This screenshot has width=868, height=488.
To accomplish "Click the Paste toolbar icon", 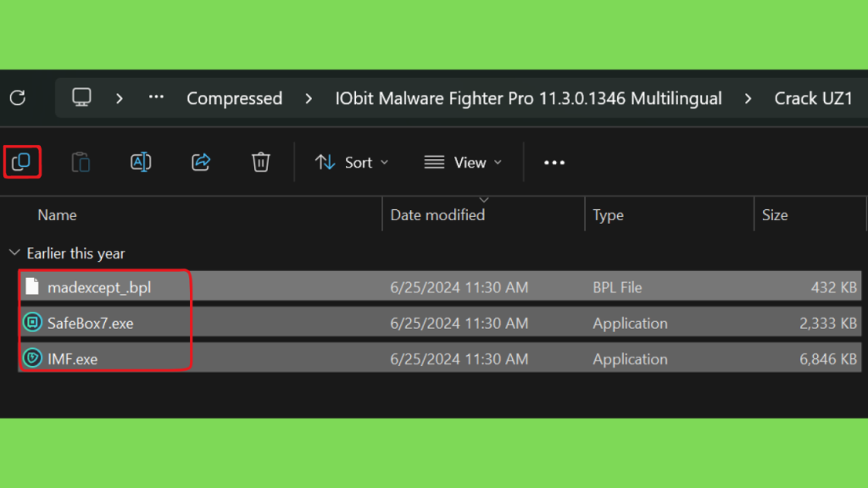I will tap(81, 162).
